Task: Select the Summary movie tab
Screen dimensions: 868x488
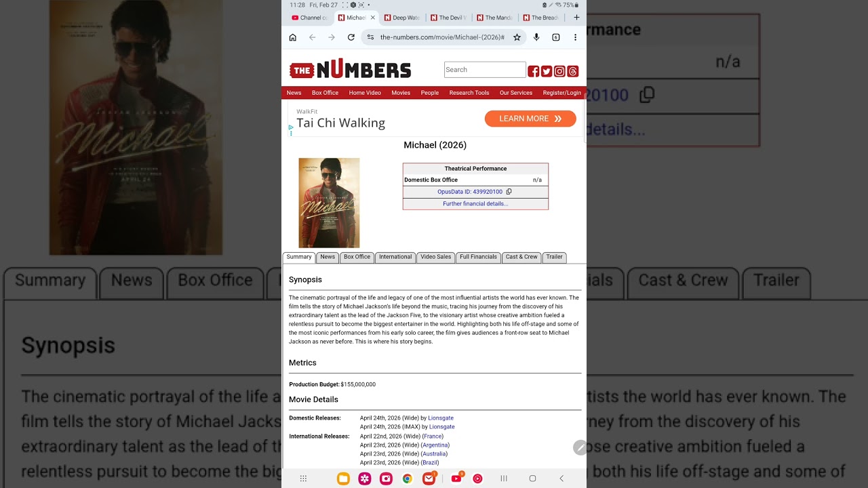Action: 299,258
